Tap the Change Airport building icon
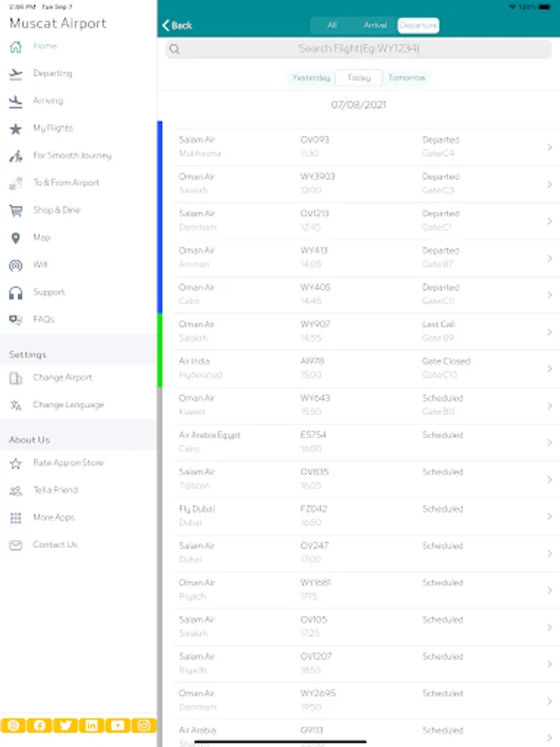 pyautogui.click(x=16, y=378)
